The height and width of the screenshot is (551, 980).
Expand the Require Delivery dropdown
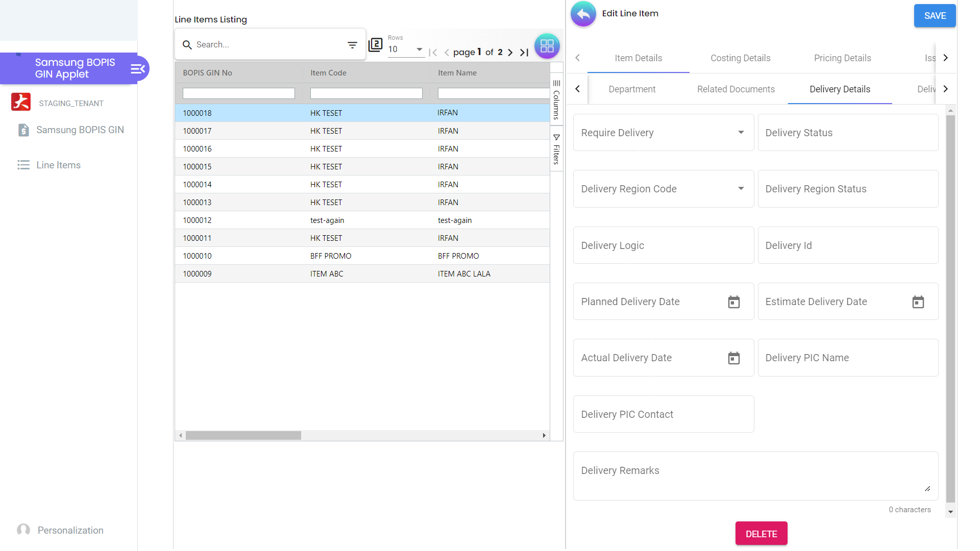coord(741,133)
